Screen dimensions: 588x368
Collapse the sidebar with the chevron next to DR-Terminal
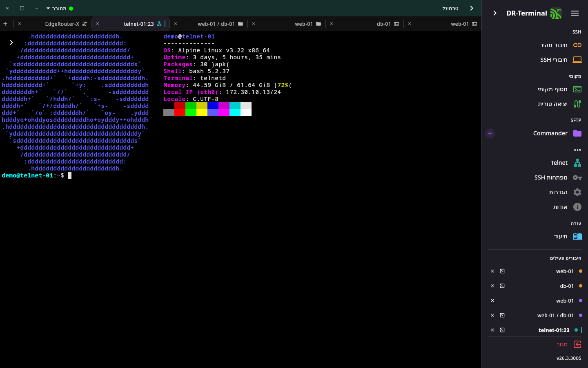pos(495,13)
